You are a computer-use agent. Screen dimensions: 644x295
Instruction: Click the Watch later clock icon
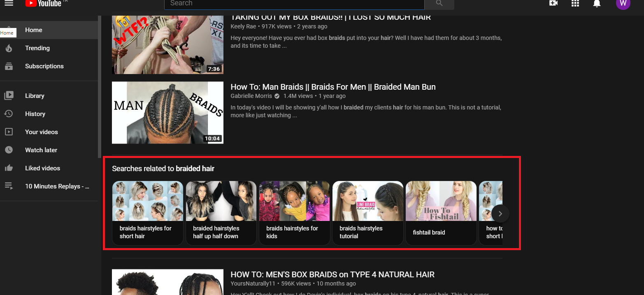(9, 150)
